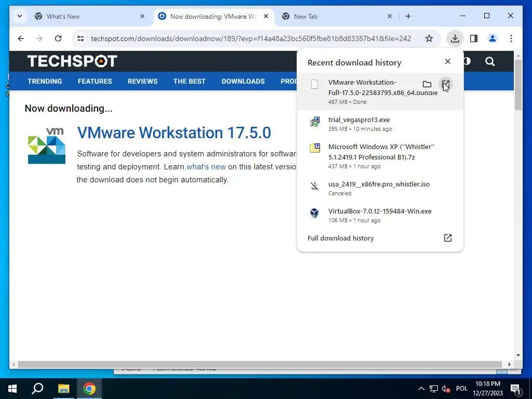532x399 pixels.
Task: Click the scroll right arrow at bottom
Action: pos(510,364)
